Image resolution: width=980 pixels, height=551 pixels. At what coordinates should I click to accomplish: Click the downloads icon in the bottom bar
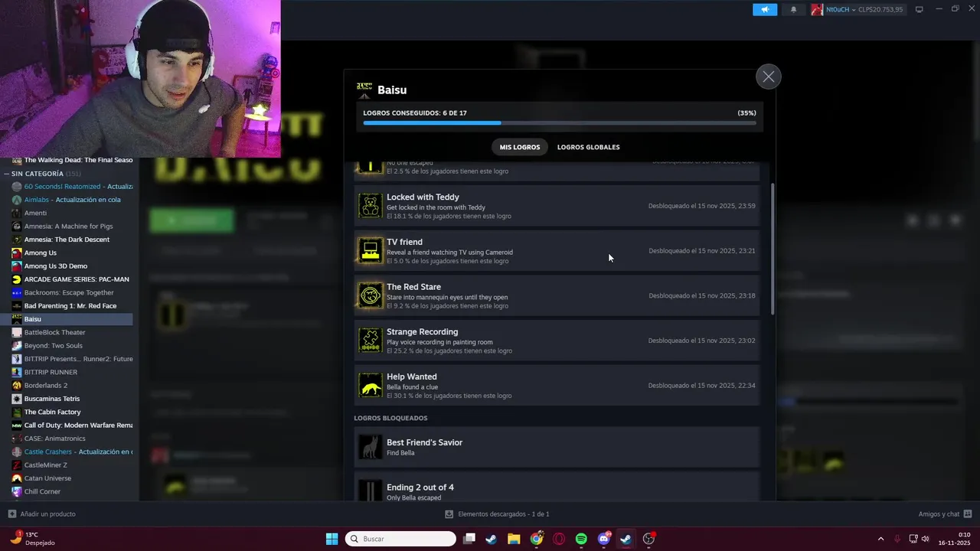tap(449, 514)
